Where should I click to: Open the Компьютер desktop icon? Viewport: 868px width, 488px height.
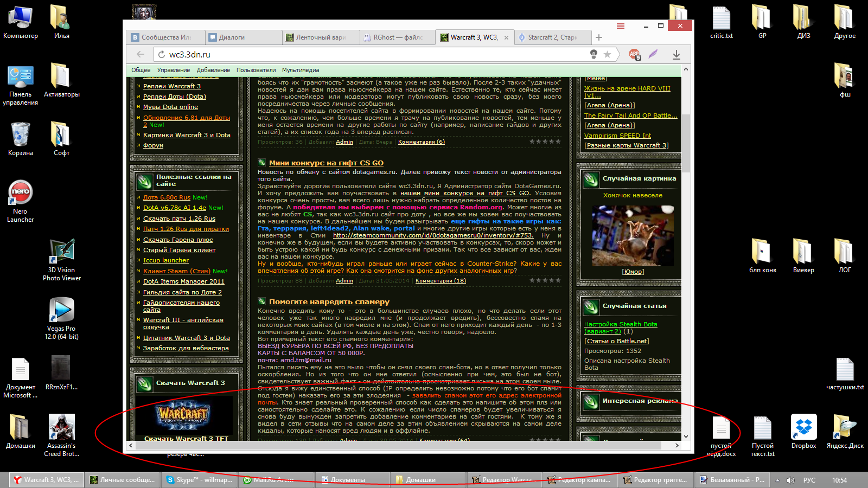[21, 22]
